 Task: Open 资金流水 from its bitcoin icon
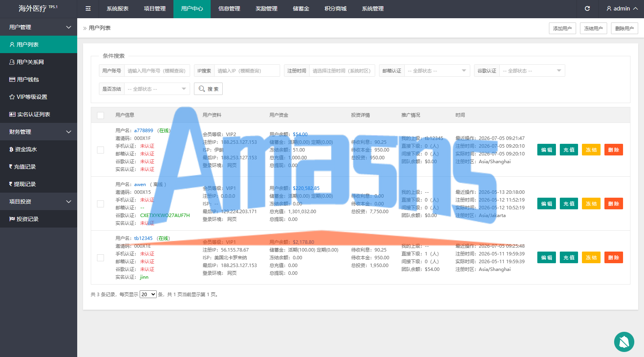(x=11, y=149)
